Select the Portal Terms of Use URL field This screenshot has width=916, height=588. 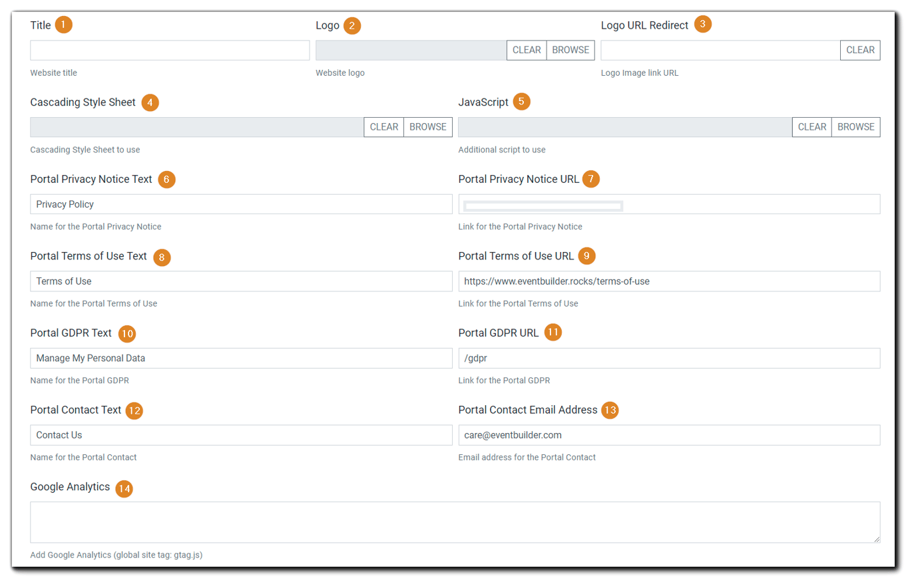pos(668,281)
